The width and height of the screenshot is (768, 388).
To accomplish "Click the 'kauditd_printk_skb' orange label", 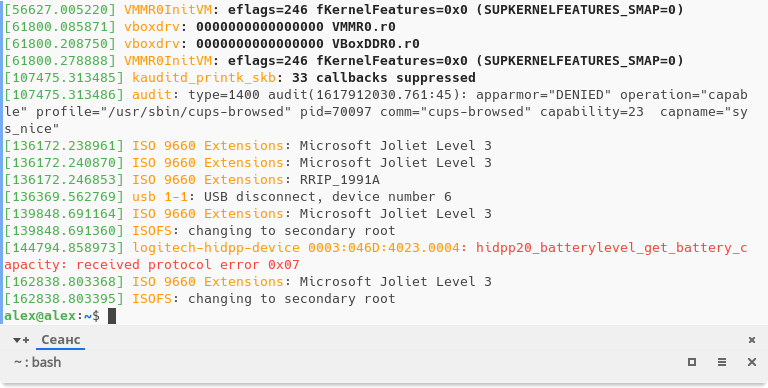I will coord(204,78).
